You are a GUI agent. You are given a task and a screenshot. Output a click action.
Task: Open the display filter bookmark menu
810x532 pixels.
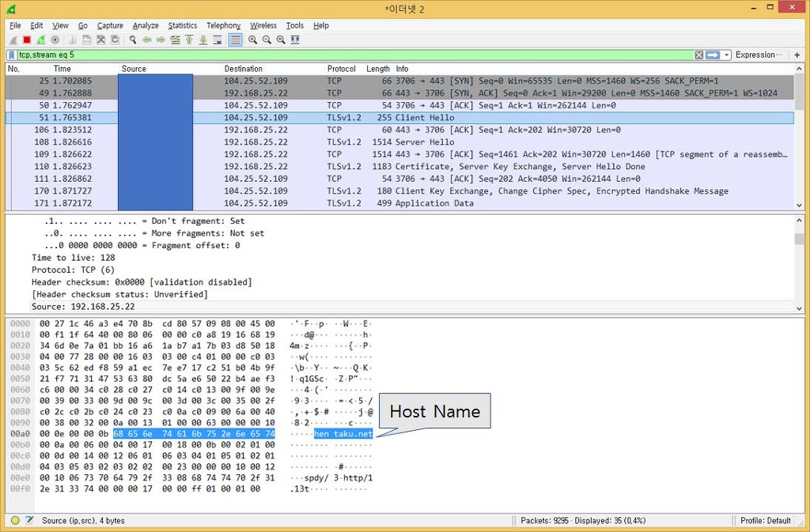point(11,55)
